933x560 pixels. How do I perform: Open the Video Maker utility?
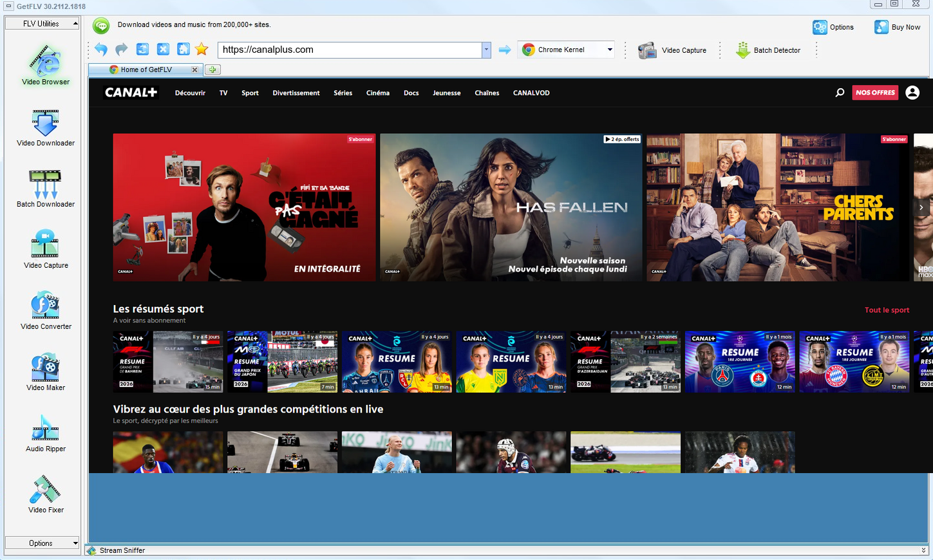click(46, 372)
